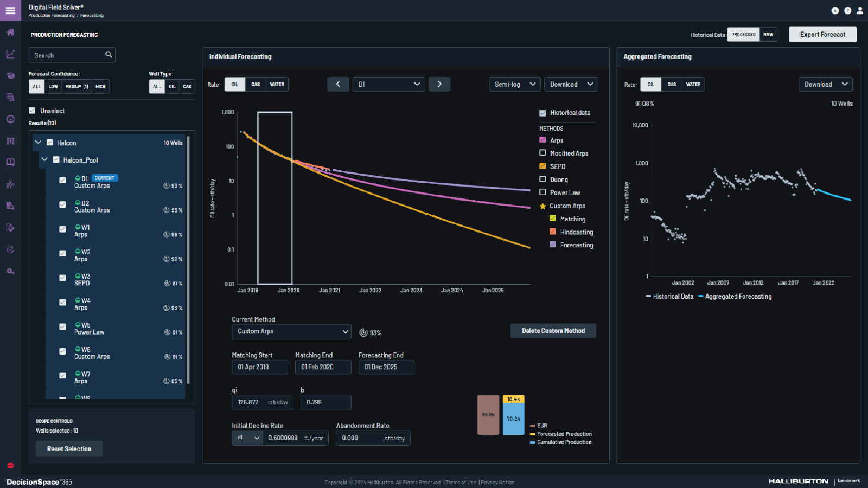Open the Help question mark icon
This screenshot has height=488, width=868.
point(847,10)
